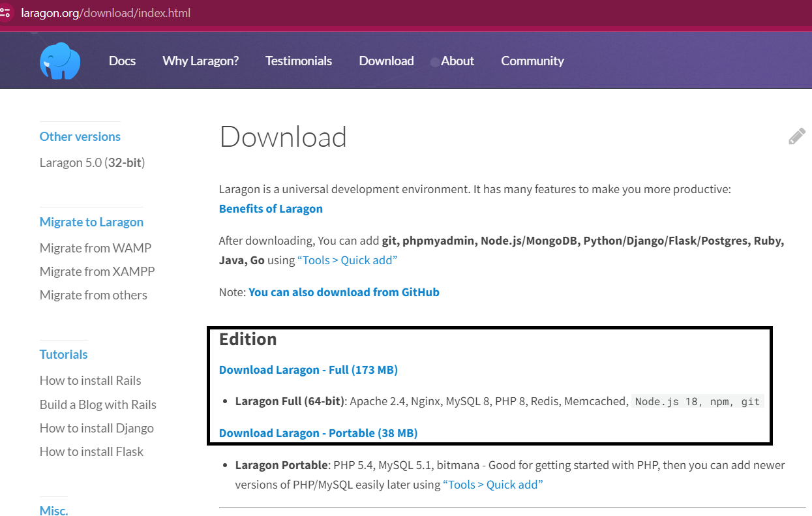Follow You can also download from GitHub
The width and height of the screenshot is (812, 516).
pyautogui.click(x=344, y=292)
